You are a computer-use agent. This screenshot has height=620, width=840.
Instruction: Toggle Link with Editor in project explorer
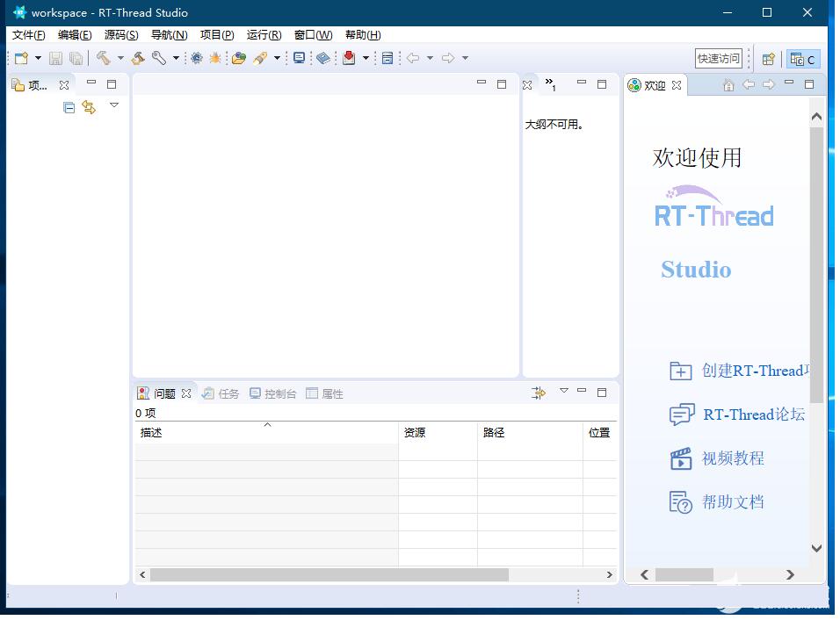click(89, 108)
